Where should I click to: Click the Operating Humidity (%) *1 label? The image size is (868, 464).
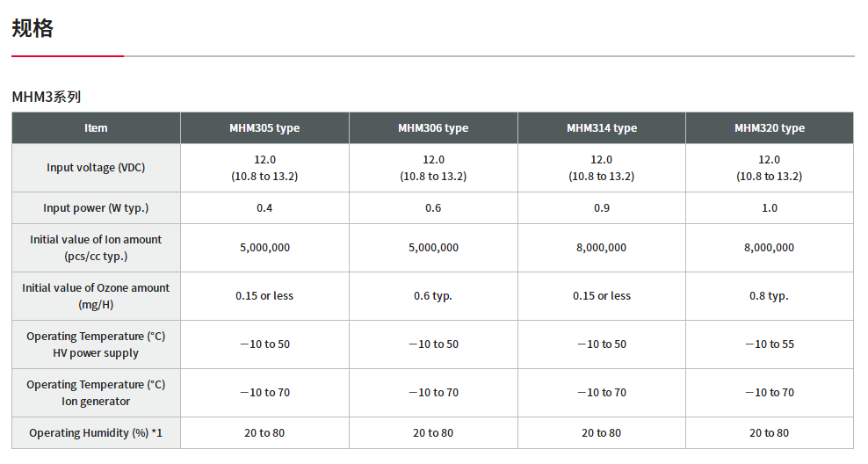(96, 433)
